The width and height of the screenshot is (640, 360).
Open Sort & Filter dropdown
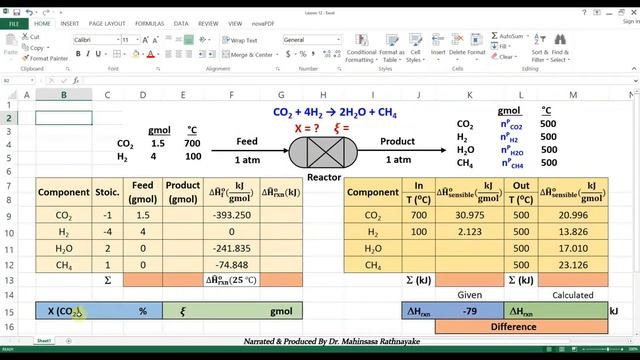point(539,48)
